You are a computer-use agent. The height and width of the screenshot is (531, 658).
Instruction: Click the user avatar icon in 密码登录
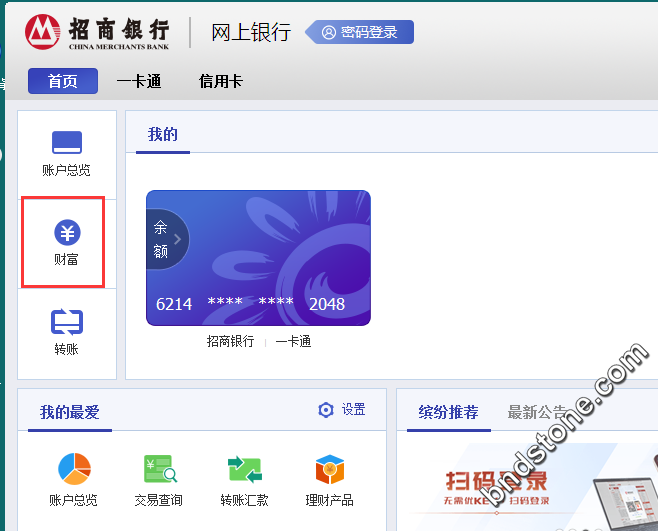329,32
